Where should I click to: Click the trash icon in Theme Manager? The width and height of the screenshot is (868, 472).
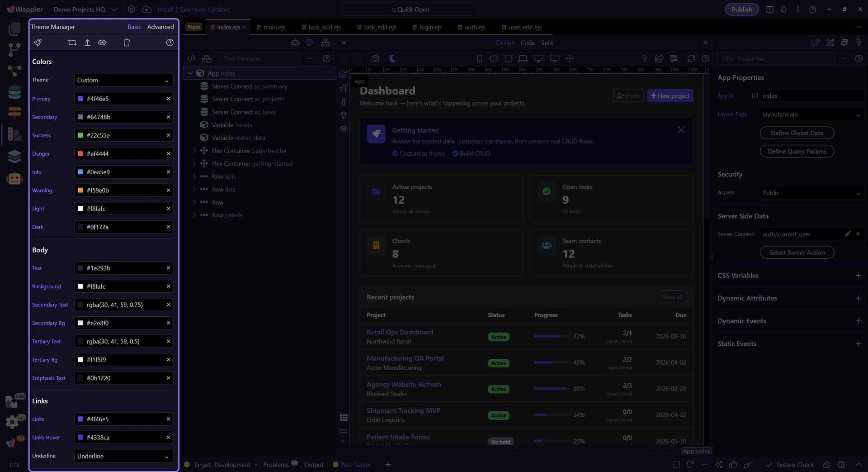[127, 43]
